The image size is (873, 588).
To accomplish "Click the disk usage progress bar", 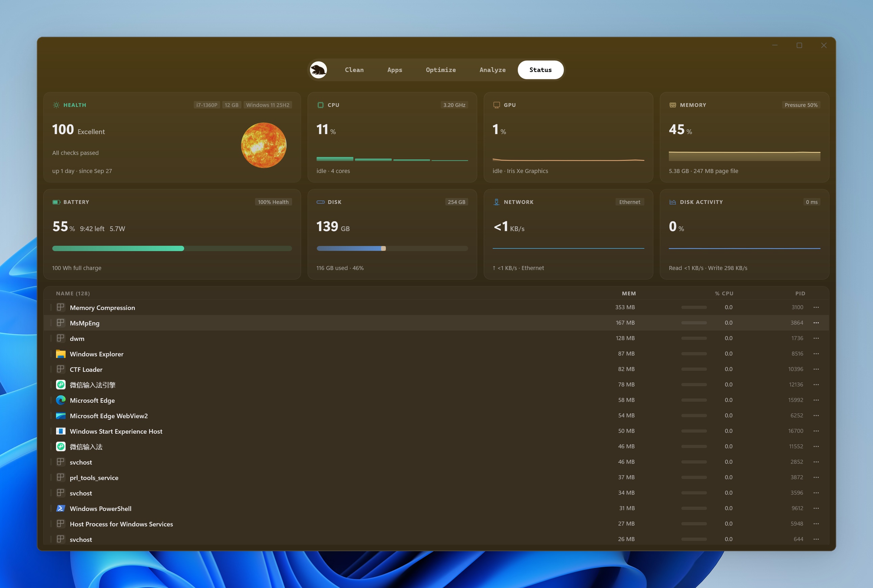I will pos(392,248).
